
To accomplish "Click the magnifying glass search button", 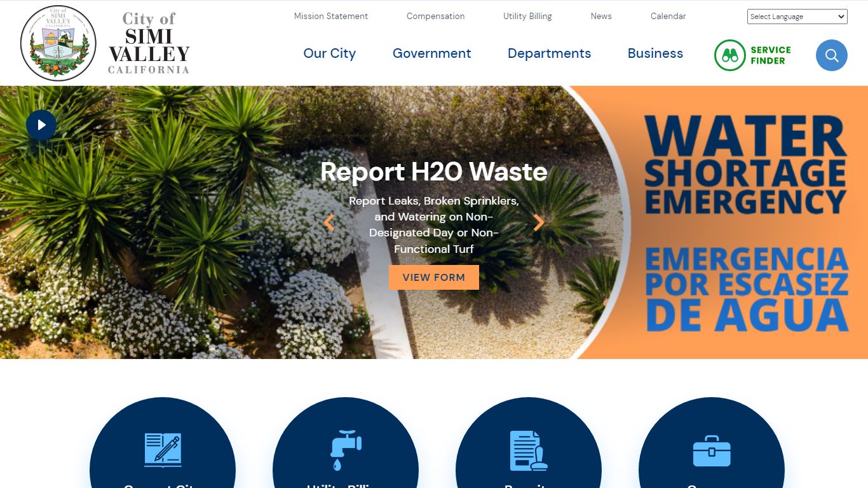I will click(831, 55).
